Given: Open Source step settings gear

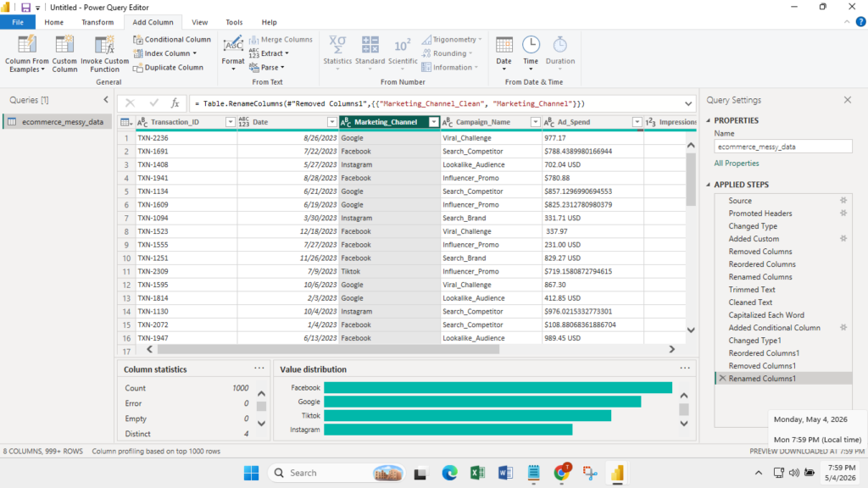Looking at the screenshot, I should 843,200.
